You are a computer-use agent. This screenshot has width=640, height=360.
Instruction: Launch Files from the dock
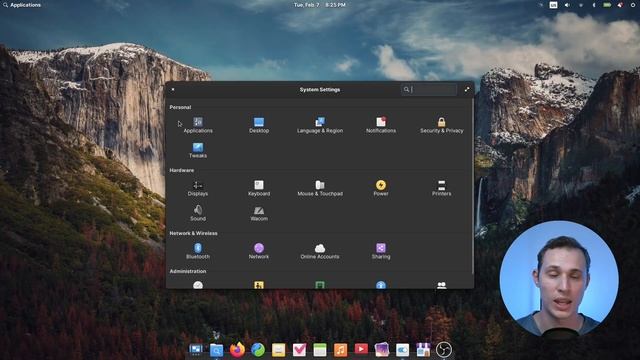(x=216, y=350)
